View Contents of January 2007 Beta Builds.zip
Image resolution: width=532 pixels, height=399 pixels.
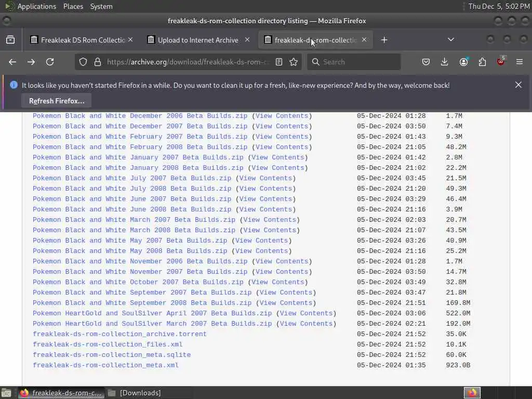277,158
